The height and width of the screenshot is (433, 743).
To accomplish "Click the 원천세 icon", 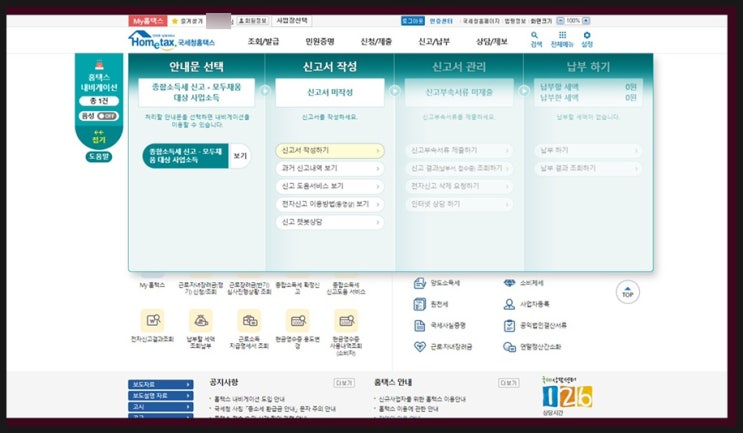I will [x=420, y=304].
